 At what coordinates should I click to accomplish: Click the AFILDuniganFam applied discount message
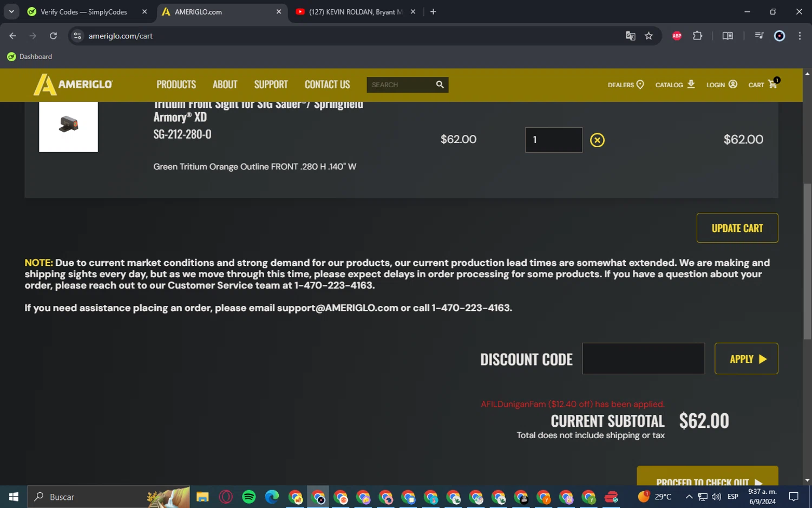(x=573, y=404)
